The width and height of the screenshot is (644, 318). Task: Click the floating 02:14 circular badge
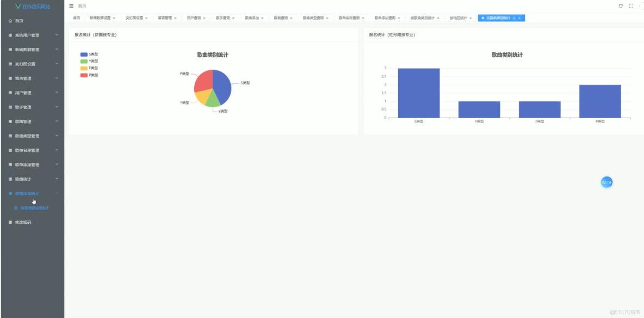607,182
